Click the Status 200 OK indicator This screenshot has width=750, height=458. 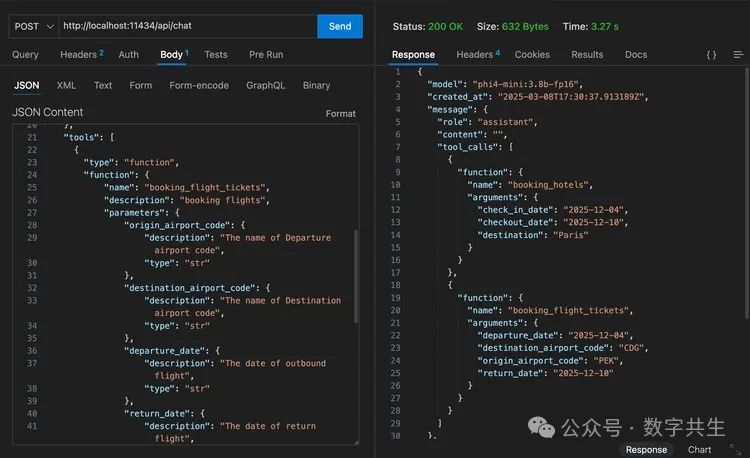click(x=428, y=27)
